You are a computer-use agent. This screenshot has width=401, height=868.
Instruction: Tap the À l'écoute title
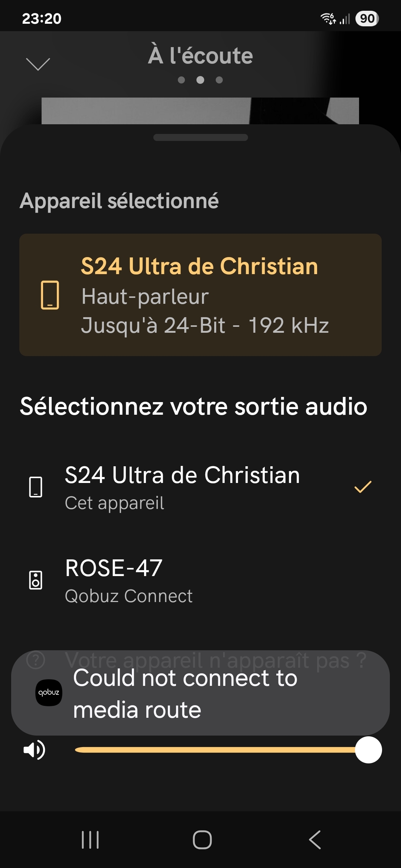click(x=200, y=56)
